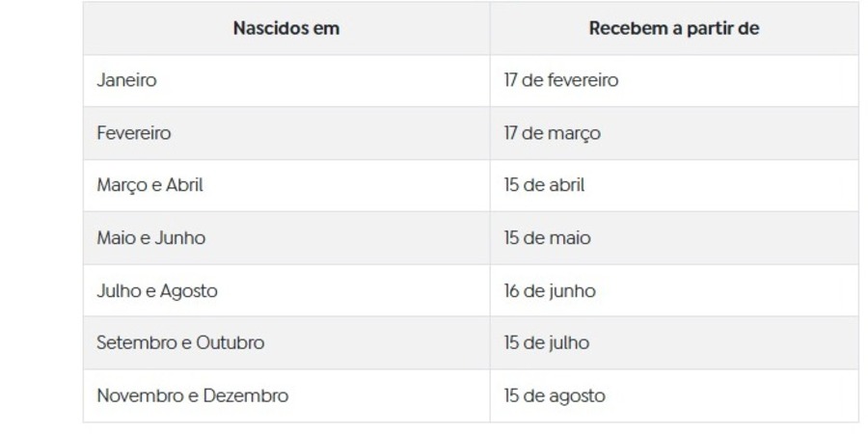Click the Fevereiro row label
Viewport: 868px width, 434px height.
click(x=134, y=133)
